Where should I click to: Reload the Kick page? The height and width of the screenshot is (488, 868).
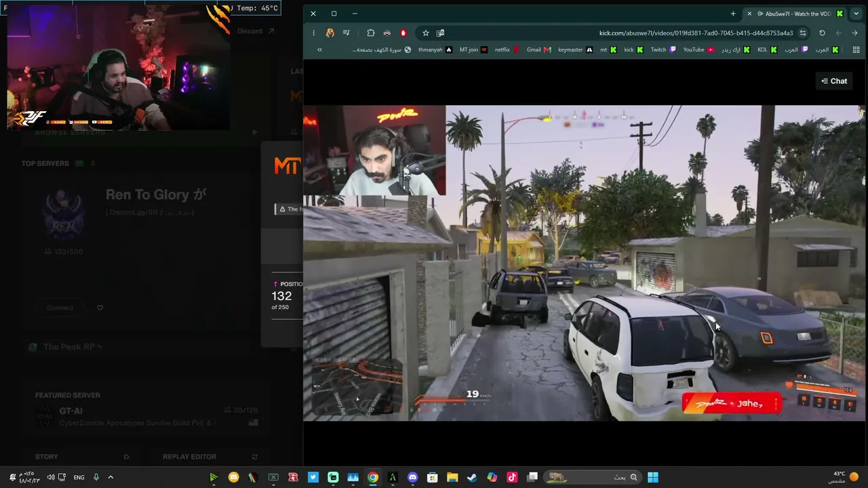click(822, 33)
